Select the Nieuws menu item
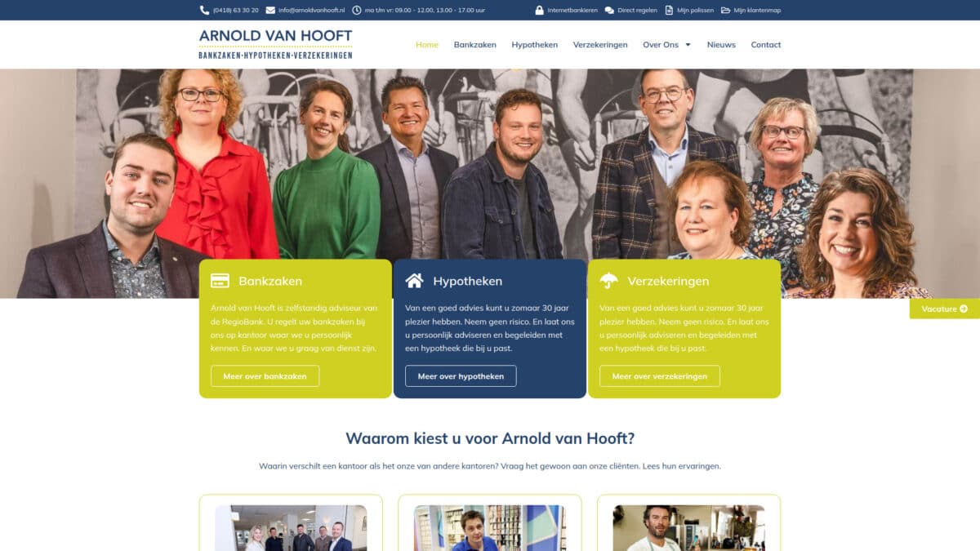This screenshot has height=551, width=980. (x=721, y=45)
